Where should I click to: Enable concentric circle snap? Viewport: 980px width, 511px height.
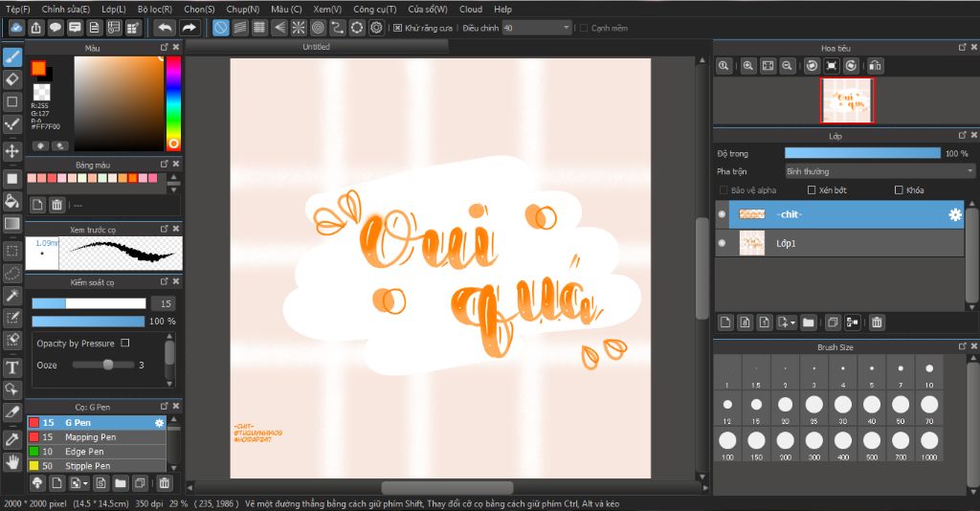[x=318, y=28]
